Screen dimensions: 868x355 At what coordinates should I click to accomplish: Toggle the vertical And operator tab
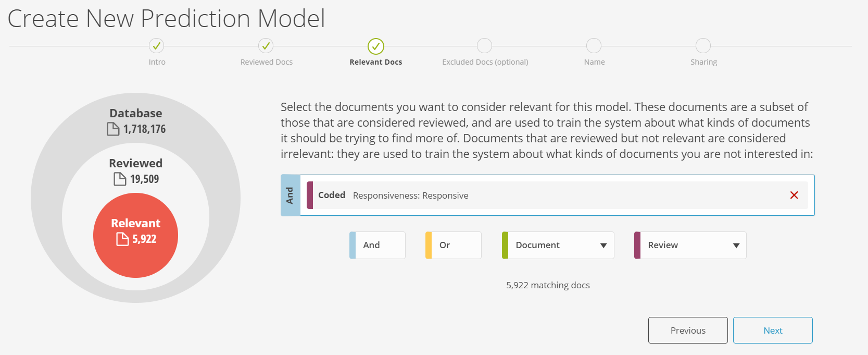(x=291, y=195)
